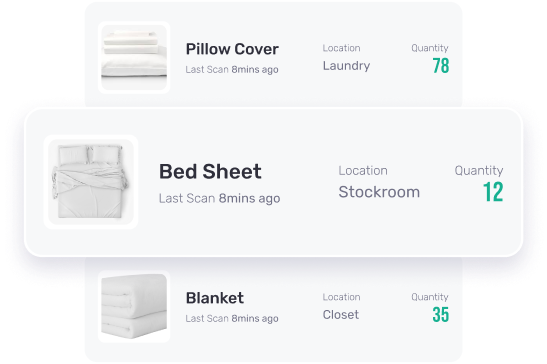Click the Quantity label above 78
Viewport: 547px width, 364px height.
click(x=430, y=48)
